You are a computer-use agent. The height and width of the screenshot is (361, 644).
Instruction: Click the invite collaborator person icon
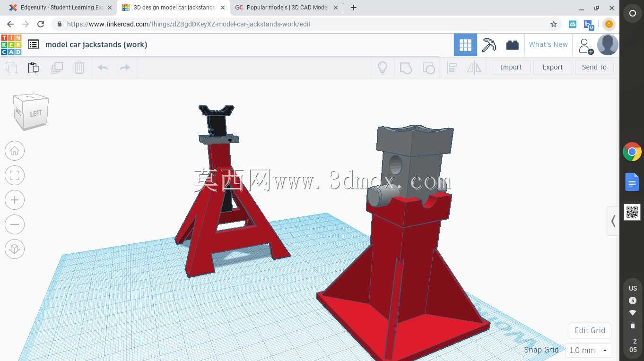pyautogui.click(x=585, y=46)
